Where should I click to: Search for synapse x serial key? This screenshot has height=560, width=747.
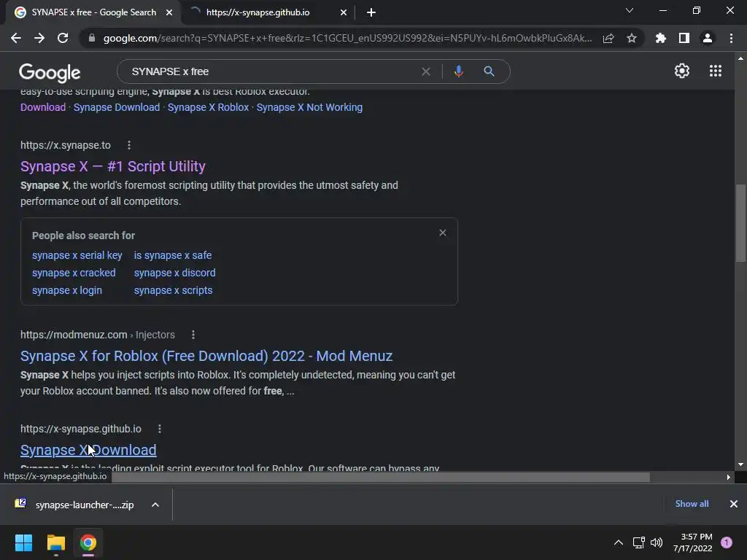coord(77,255)
